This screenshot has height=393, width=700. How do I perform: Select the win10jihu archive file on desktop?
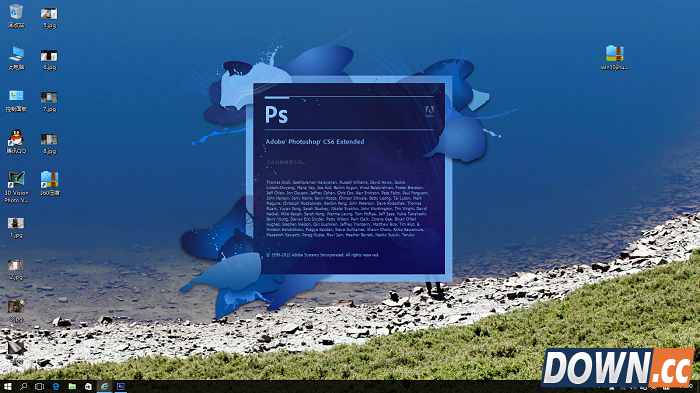point(615,58)
